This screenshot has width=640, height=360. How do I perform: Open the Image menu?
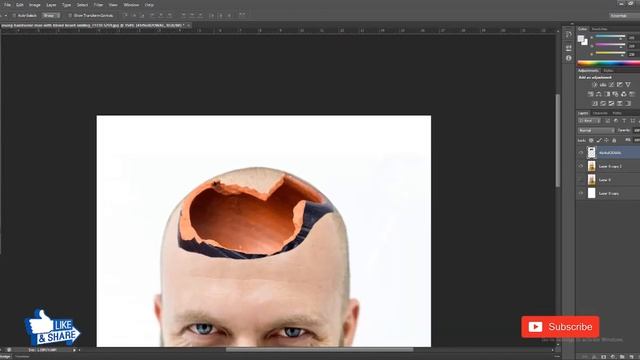pos(35,5)
